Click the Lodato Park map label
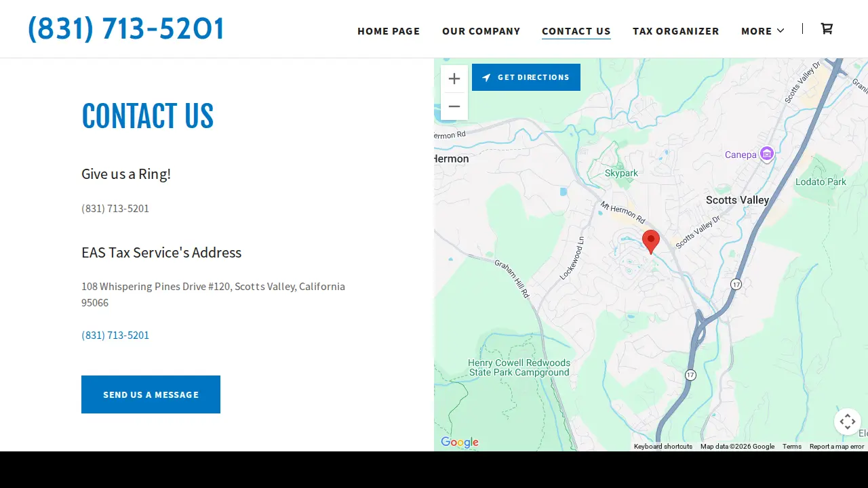Image resolution: width=868 pixels, height=488 pixels. click(821, 182)
